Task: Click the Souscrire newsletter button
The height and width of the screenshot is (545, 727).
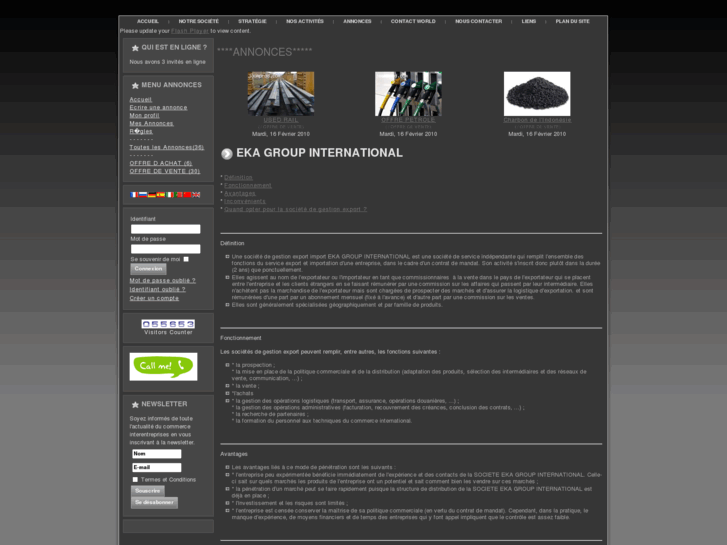Action: pyautogui.click(x=147, y=491)
